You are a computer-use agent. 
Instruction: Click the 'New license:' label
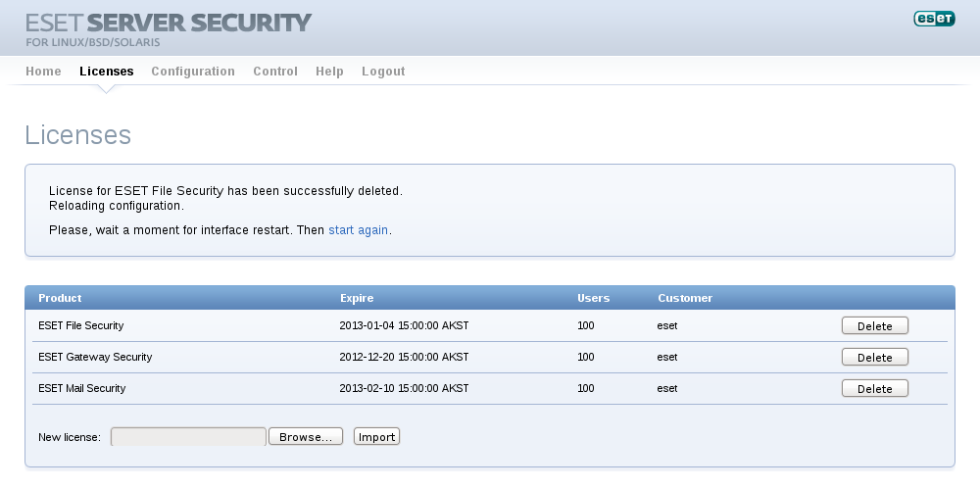pyautogui.click(x=70, y=437)
